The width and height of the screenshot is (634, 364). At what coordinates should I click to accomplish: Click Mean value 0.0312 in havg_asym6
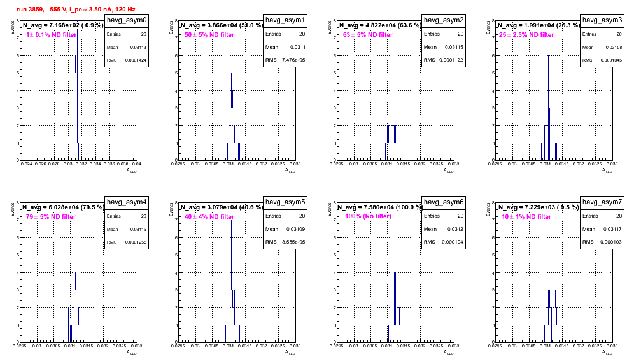pyautogui.click(x=455, y=229)
